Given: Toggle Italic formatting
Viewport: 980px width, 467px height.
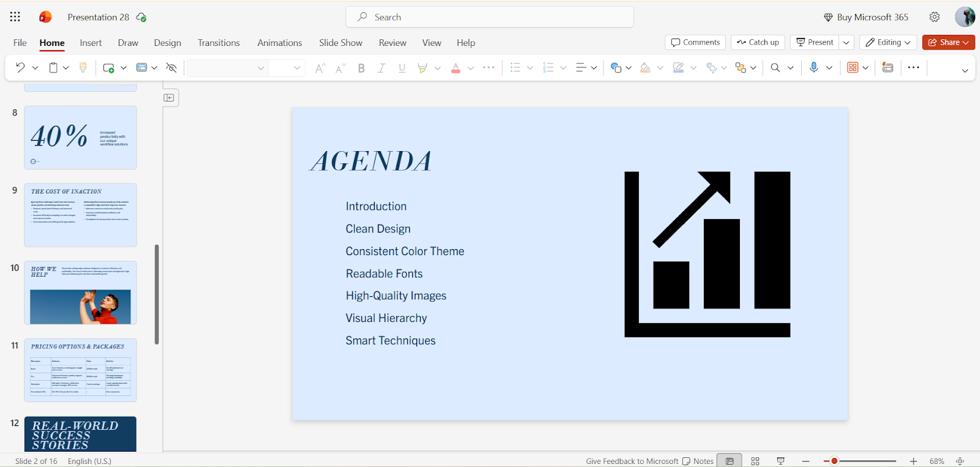Looking at the screenshot, I should [x=382, y=68].
